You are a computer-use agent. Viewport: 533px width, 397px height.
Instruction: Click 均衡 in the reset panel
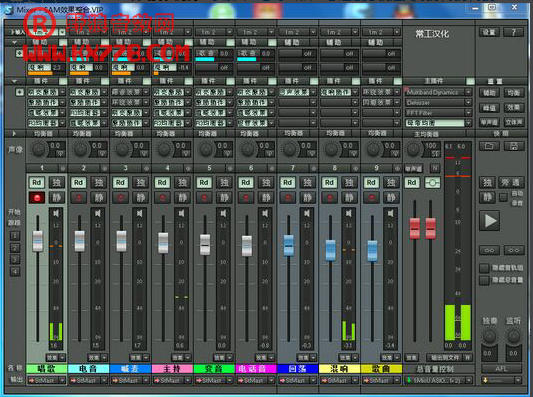(x=514, y=93)
